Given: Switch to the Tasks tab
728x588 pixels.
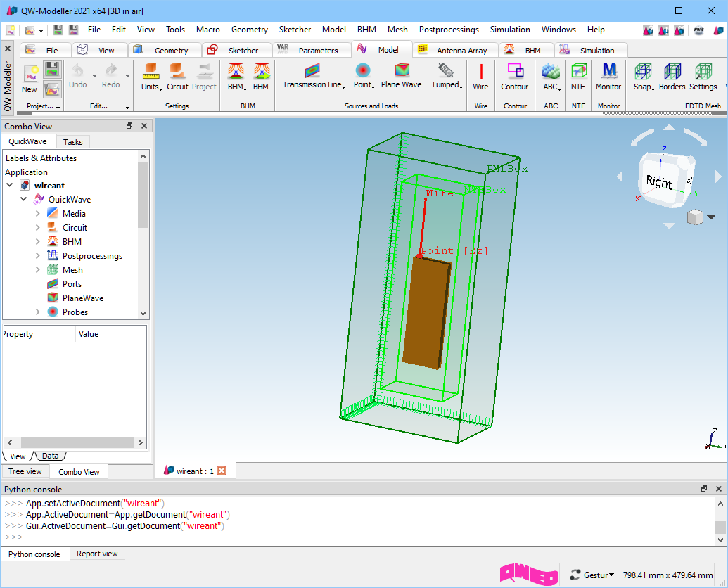Looking at the screenshot, I should tap(73, 141).
